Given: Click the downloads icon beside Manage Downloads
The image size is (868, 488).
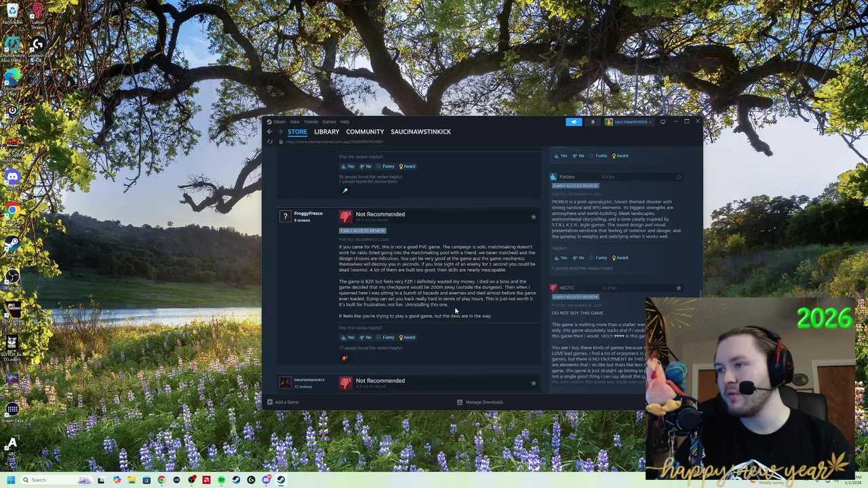Looking at the screenshot, I should click(x=460, y=402).
